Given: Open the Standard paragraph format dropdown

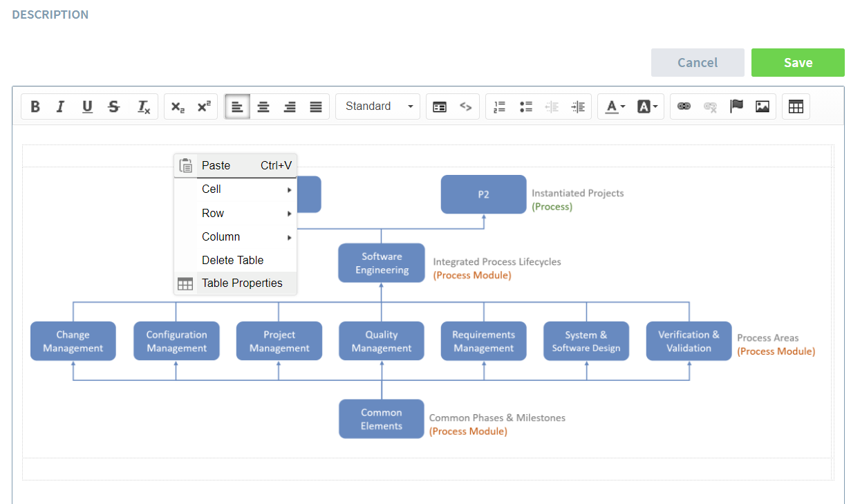Looking at the screenshot, I should (378, 106).
